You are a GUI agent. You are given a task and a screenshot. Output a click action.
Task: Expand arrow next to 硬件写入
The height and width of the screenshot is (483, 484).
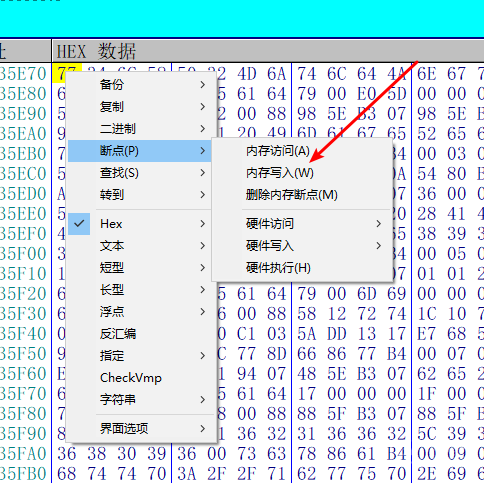(379, 246)
